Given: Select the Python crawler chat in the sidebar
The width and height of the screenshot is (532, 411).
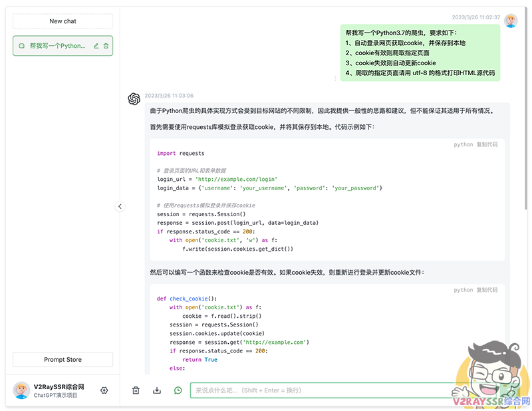Looking at the screenshot, I should pos(57,46).
